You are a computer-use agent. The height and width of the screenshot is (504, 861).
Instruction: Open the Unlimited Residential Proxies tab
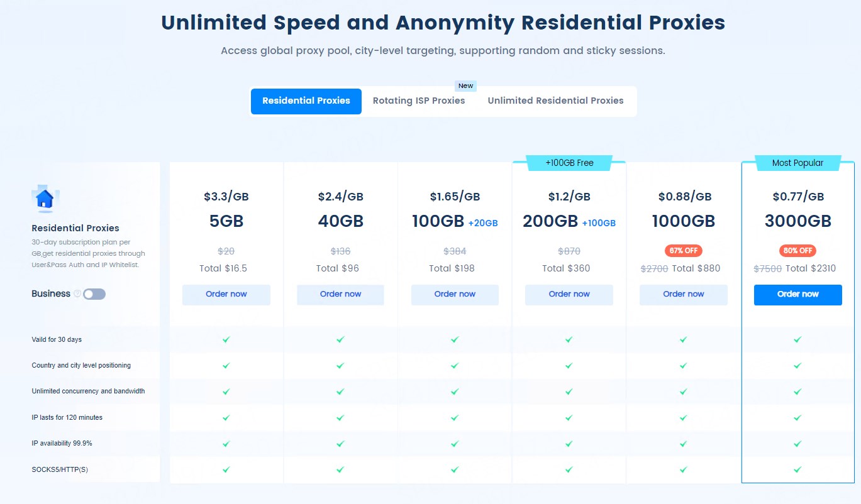coord(555,101)
